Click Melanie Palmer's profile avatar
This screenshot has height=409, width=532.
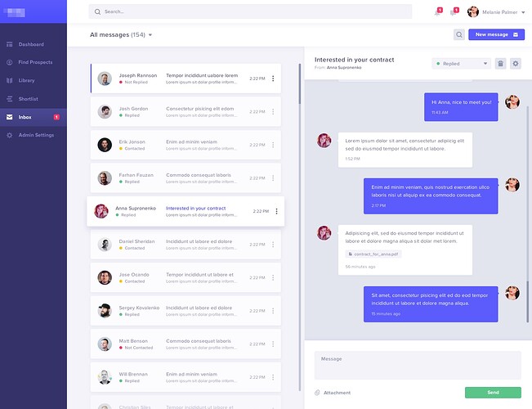click(x=472, y=12)
